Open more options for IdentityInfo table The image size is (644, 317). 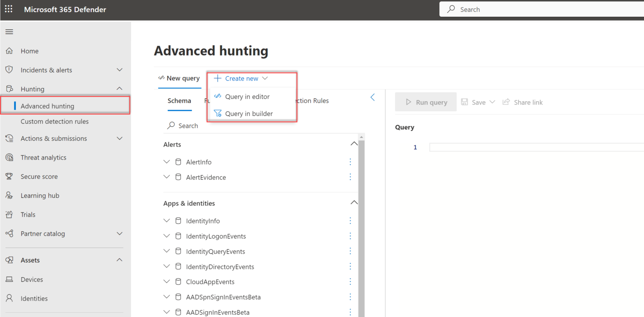[351, 220]
